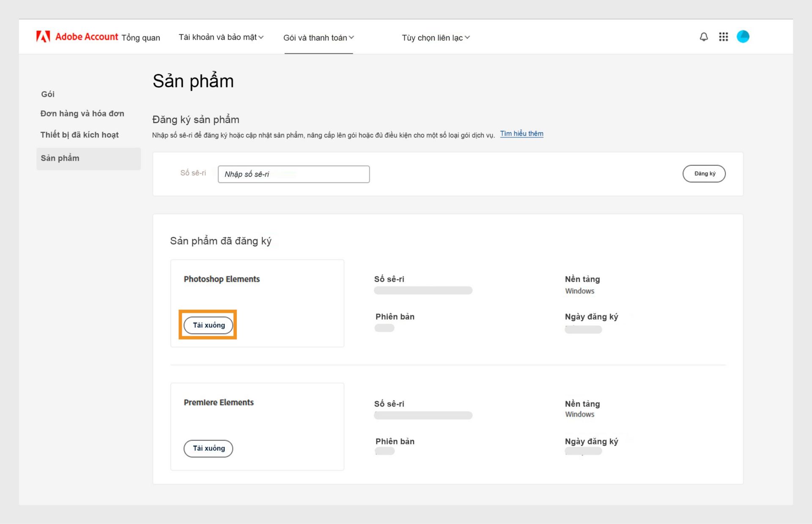The image size is (812, 524).
Task: Click the Nhập số sê-ri field
Action: pos(294,174)
